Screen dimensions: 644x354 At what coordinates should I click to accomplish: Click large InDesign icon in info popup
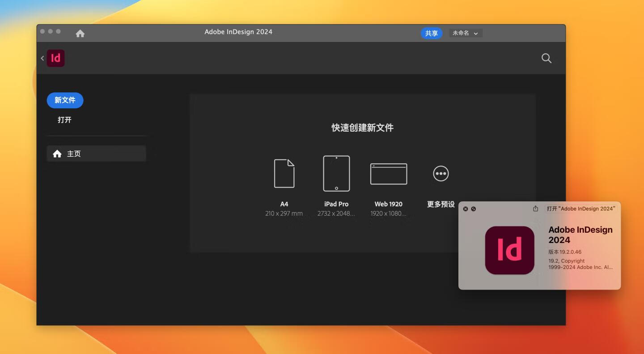click(x=510, y=250)
